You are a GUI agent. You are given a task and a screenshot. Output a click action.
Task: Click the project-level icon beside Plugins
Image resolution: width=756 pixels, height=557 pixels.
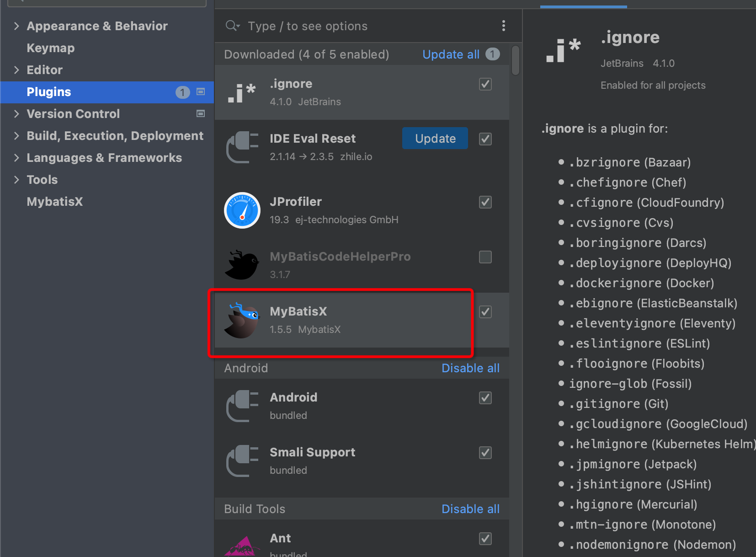tap(200, 91)
